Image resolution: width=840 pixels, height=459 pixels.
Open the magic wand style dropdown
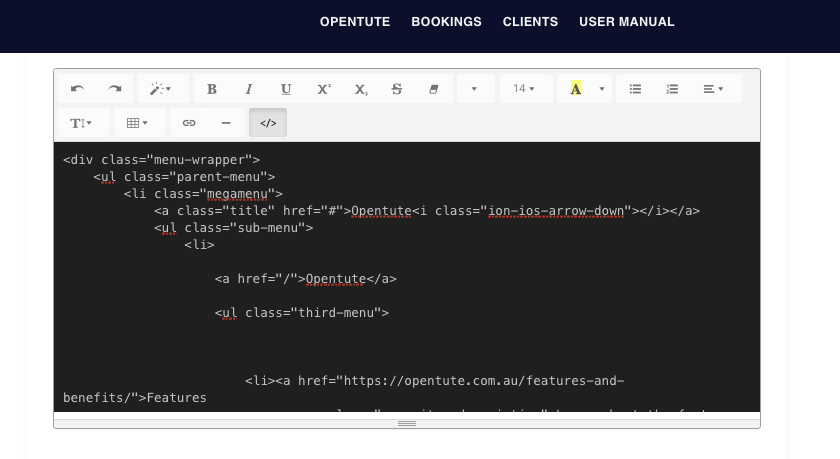[161, 89]
